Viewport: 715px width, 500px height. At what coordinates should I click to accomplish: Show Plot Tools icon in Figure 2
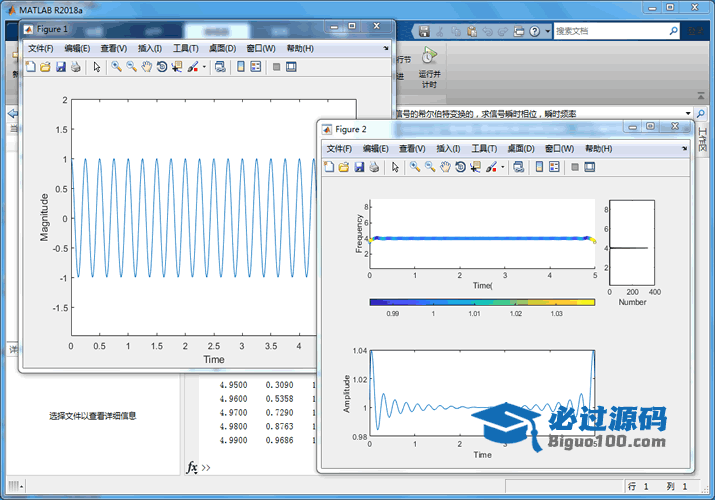(x=590, y=167)
